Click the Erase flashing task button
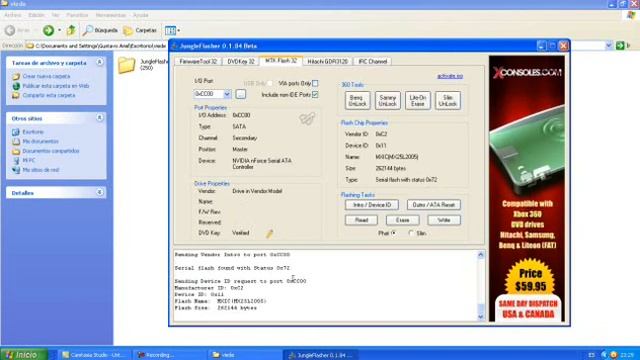The image size is (640, 360). [402, 220]
